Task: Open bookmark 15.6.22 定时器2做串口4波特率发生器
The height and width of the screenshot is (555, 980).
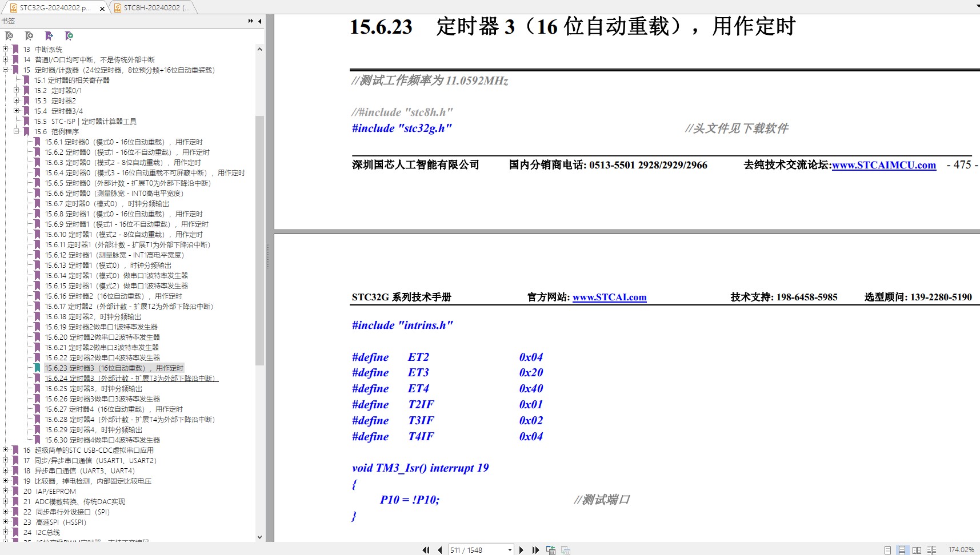Action: click(102, 358)
